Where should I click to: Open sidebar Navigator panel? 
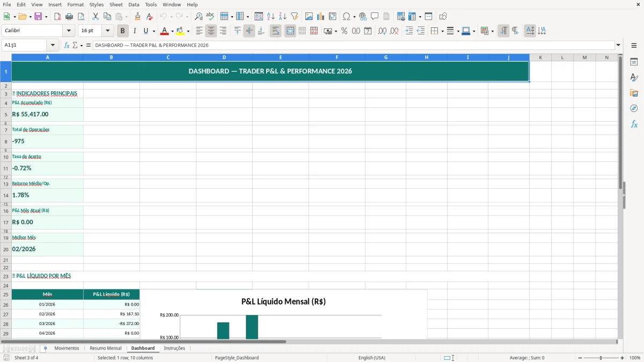tap(634, 108)
